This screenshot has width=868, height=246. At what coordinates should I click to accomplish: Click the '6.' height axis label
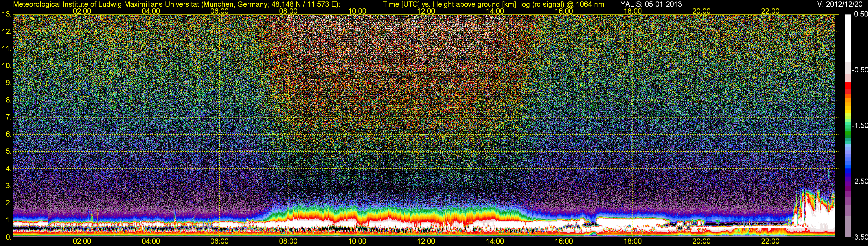pyautogui.click(x=8, y=134)
